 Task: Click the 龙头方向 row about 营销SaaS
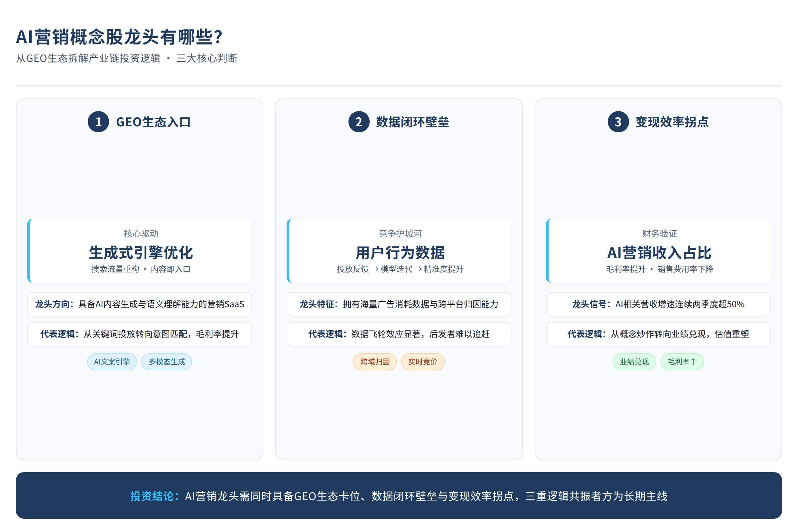click(x=139, y=304)
